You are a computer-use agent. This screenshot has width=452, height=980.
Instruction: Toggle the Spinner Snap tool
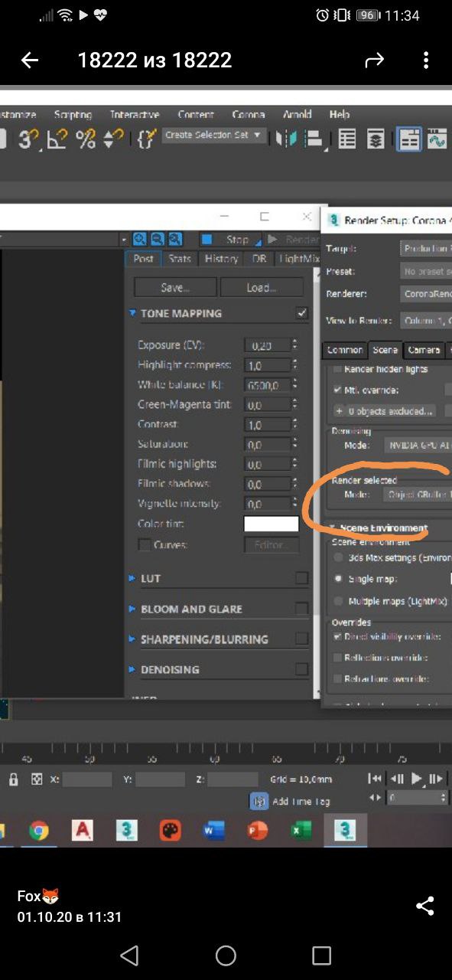pyautogui.click(x=113, y=139)
